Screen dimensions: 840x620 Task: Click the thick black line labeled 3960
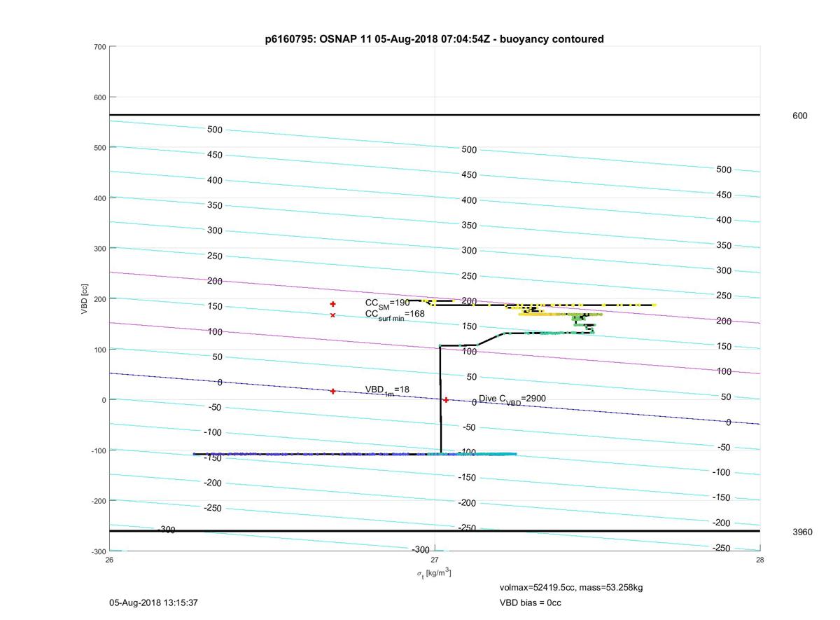tap(435, 531)
